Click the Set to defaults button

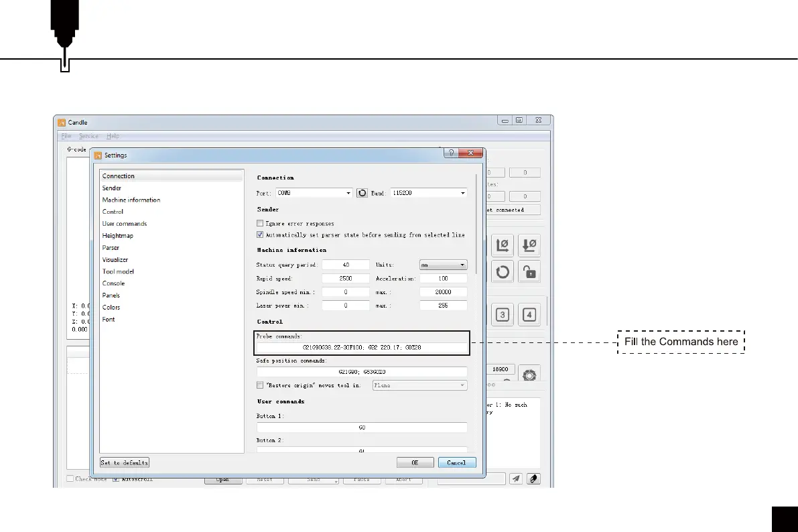(125, 463)
